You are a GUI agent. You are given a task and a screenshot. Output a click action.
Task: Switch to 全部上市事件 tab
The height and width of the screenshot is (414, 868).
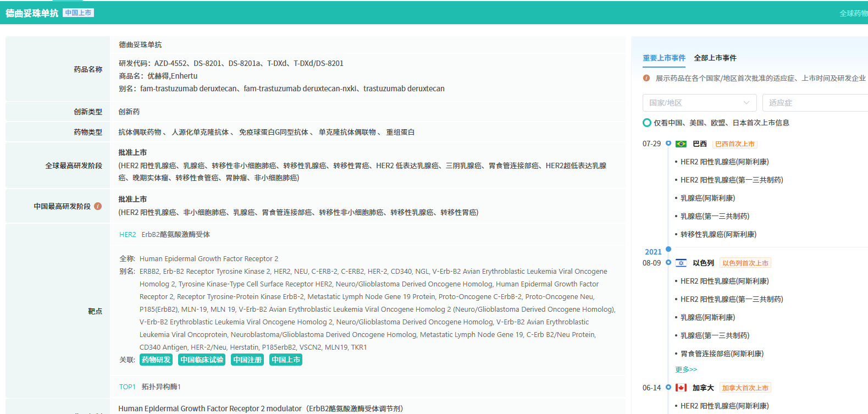pos(715,58)
